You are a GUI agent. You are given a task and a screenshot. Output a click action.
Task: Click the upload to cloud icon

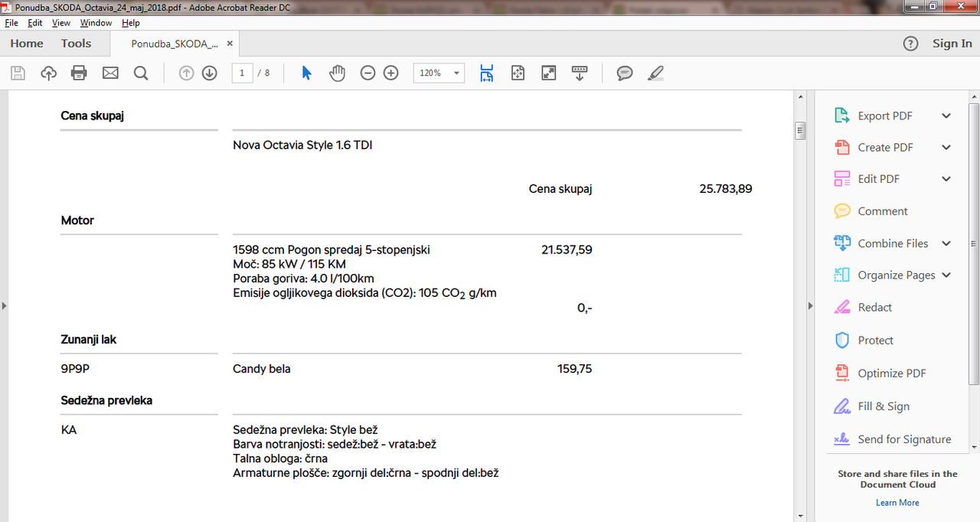point(48,73)
